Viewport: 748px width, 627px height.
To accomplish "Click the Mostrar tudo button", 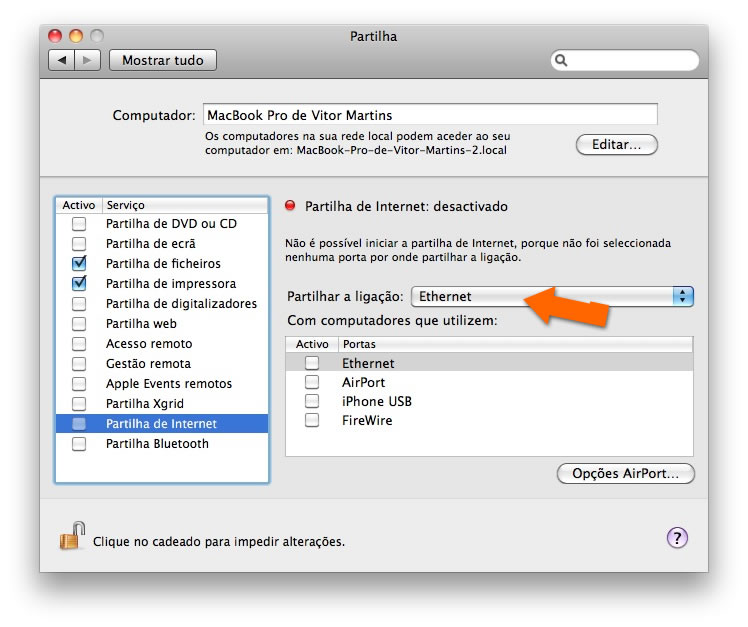I will (x=162, y=60).
